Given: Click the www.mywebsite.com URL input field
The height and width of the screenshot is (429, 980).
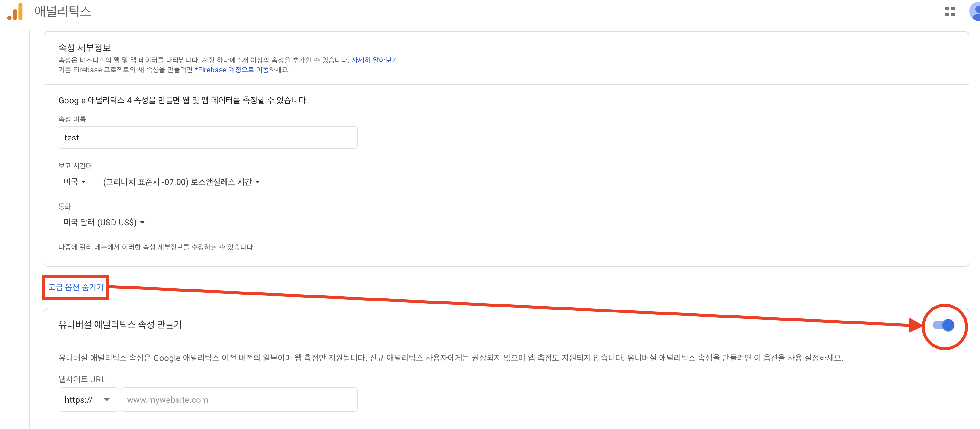Looking at the screenshot, I should pyautogui.click(x=239, y=400).
